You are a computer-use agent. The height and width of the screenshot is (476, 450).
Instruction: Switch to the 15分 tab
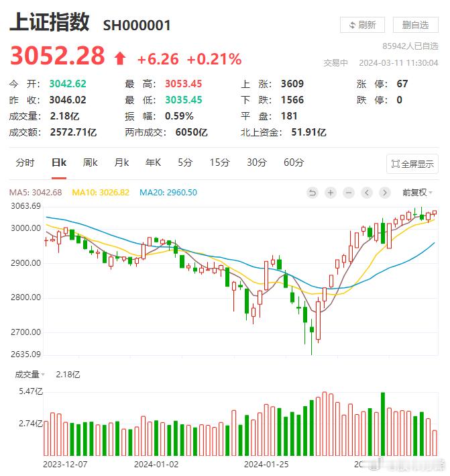pyautogui.click(x=220, y=163)
